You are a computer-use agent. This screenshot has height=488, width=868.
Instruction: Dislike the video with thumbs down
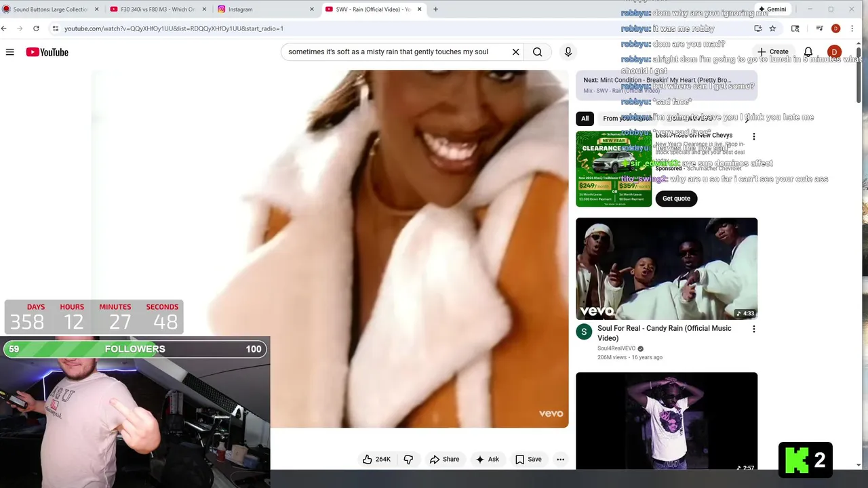tap(408, 459)
